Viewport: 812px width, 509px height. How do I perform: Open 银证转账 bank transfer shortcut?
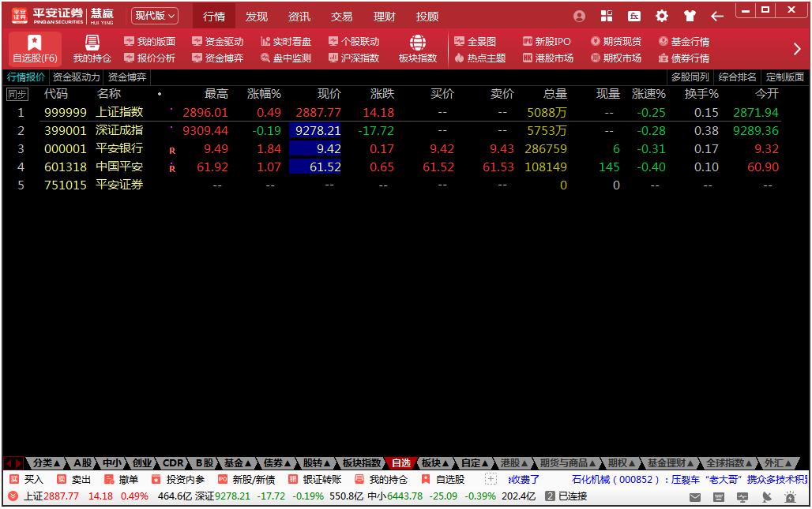[315, 480]
